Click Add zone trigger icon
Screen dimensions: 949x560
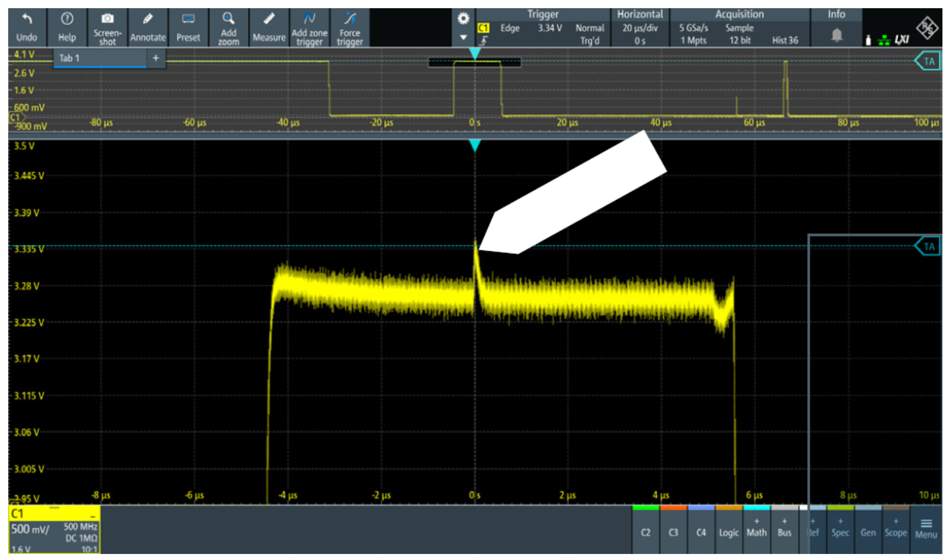309,19
